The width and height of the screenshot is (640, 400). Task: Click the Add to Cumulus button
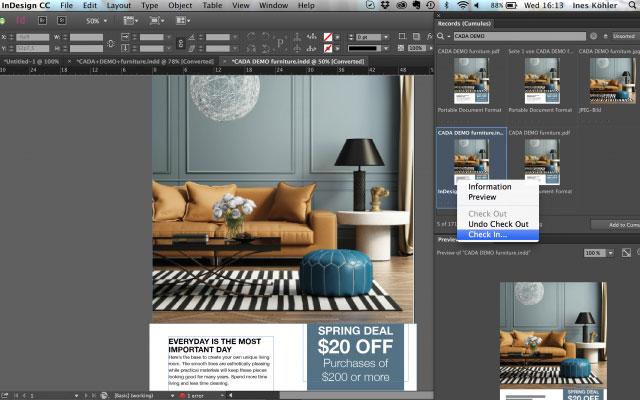[x=617, y=224]
